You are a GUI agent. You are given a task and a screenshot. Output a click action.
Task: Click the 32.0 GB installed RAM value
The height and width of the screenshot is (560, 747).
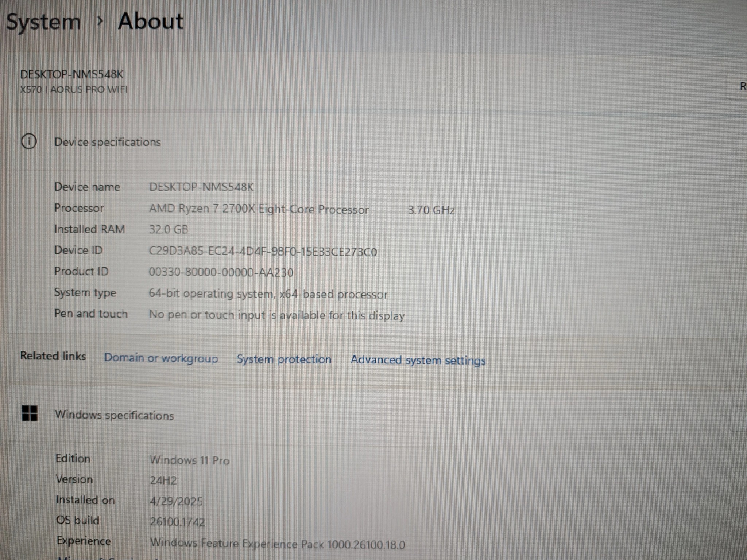click(168, 229)
